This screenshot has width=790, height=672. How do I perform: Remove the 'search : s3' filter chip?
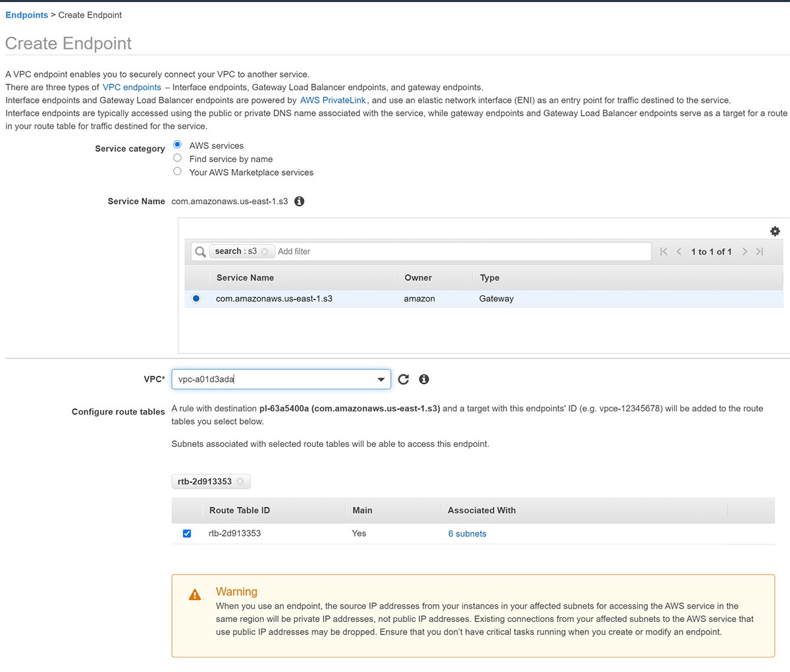(265, 251)
